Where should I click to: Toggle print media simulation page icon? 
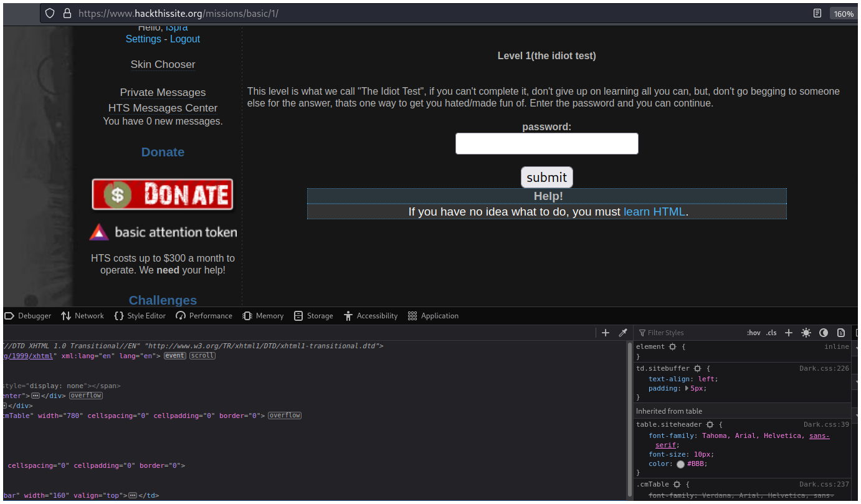(x=841, y=333)
